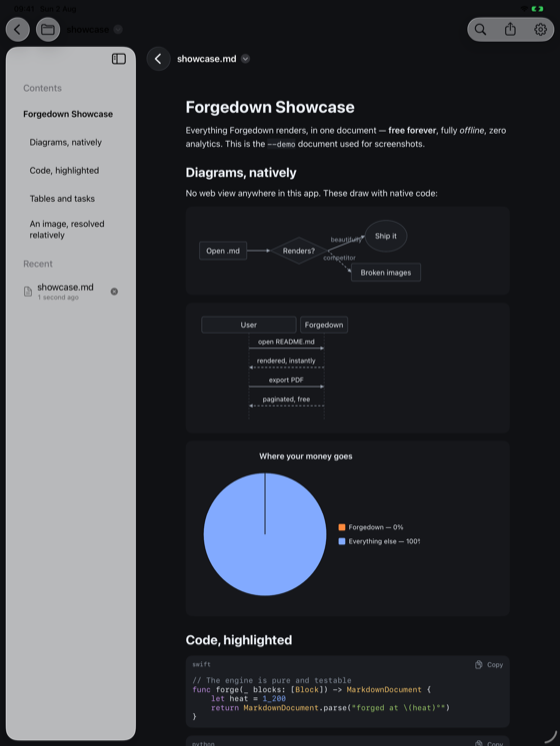Image resolution: width=560 pixels, height=746 pixels.
Task: Click the User sequence participant box
Action: (x=248, y=325)
